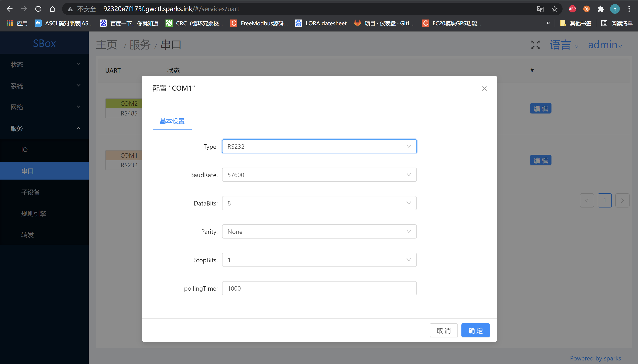638x364 pixels.
Task: Reload the browser page
Action: tap(38, 9)
